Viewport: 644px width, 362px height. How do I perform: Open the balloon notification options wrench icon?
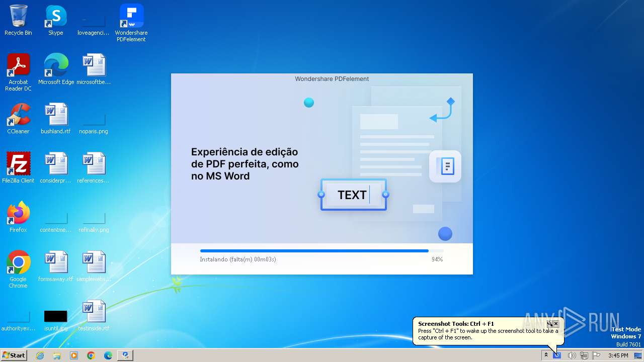click(550, 324)
